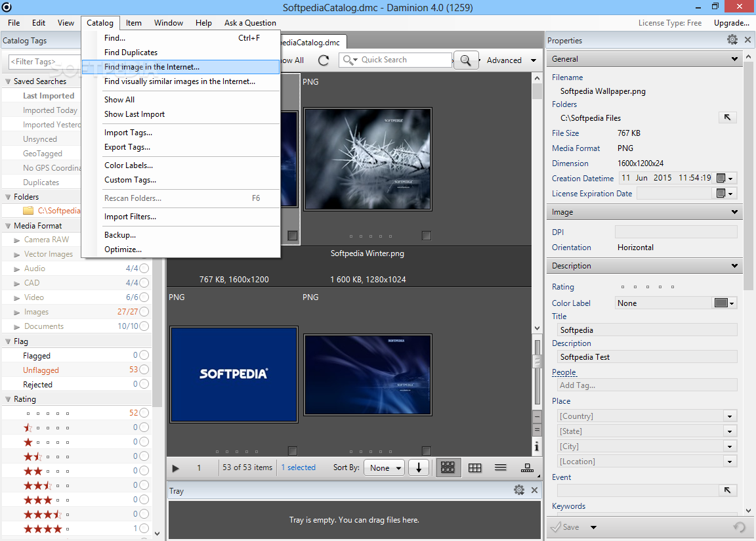
Task: Switch to thumbnails view
Action: (x=448, y=467)
